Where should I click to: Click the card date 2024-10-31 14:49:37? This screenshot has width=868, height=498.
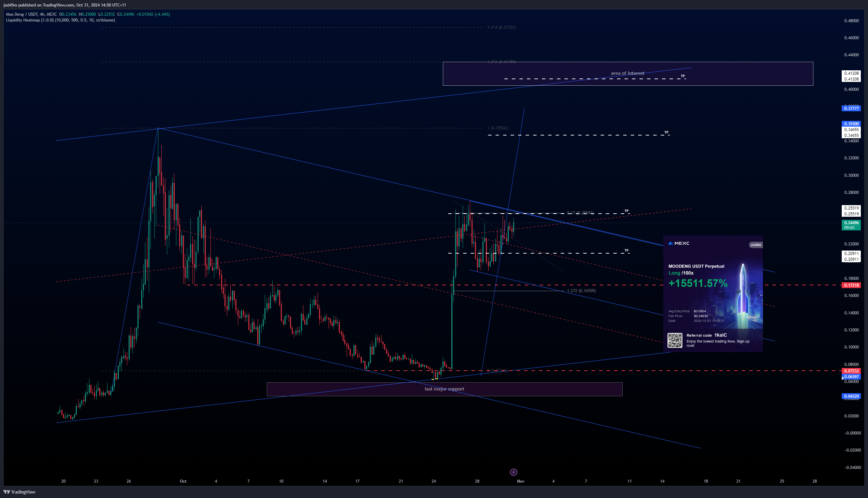pyautogui.click(x=709, y=321)
